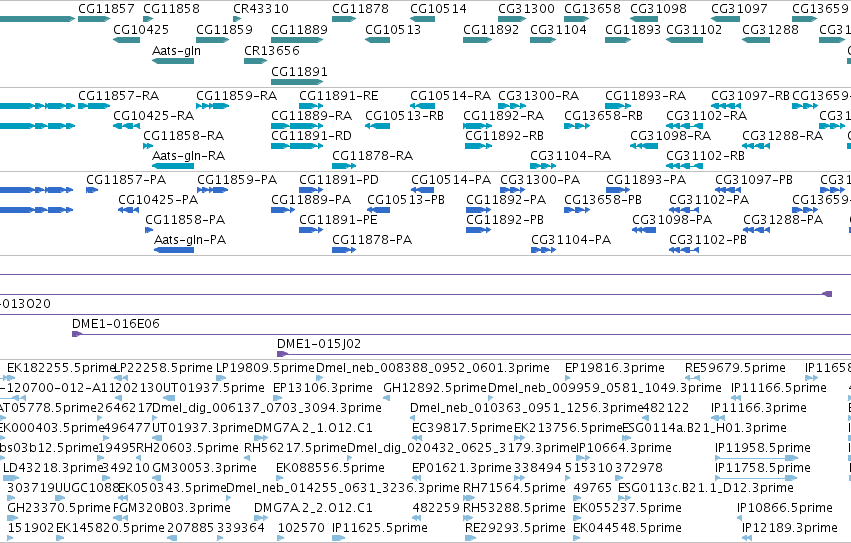Select the CG31097 gene label
This screenshot has width=851, height=543.
(739, 9)
